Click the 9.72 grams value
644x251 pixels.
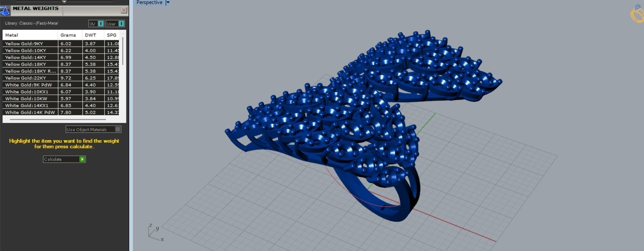66,78
